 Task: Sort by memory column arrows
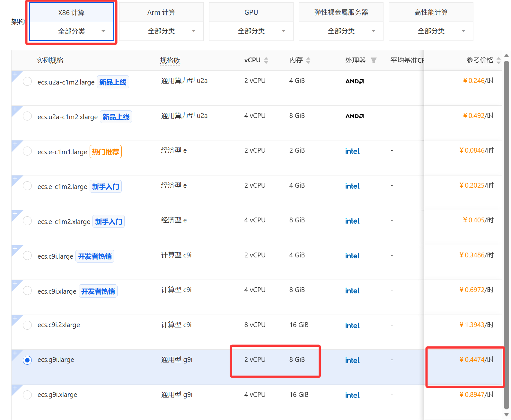pos(308,60)
